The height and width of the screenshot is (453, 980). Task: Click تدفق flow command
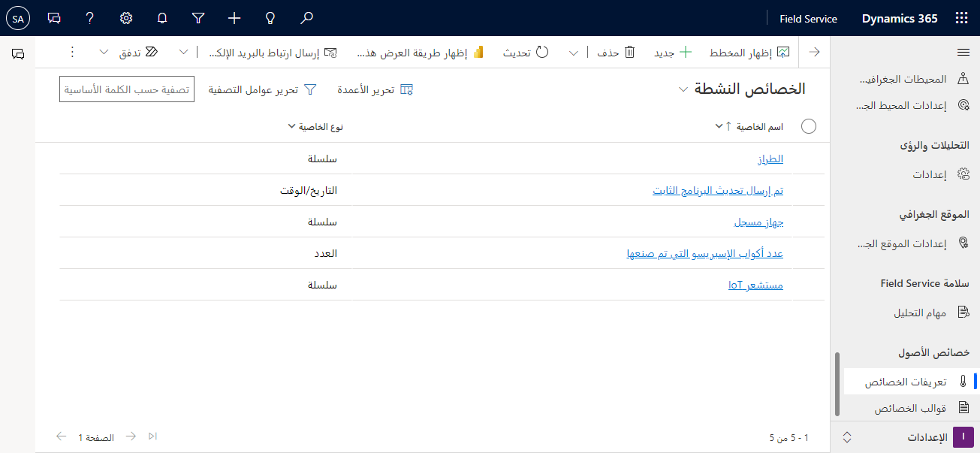139,53
